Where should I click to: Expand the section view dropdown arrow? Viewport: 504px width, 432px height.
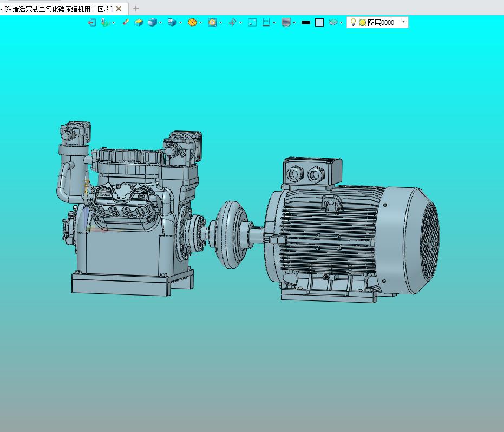274,23
